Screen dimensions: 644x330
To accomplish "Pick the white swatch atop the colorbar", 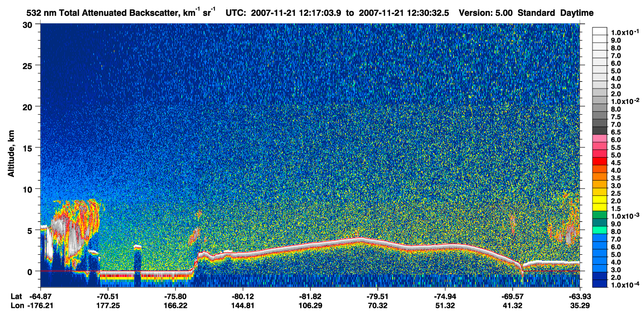I will pos(600,31).
